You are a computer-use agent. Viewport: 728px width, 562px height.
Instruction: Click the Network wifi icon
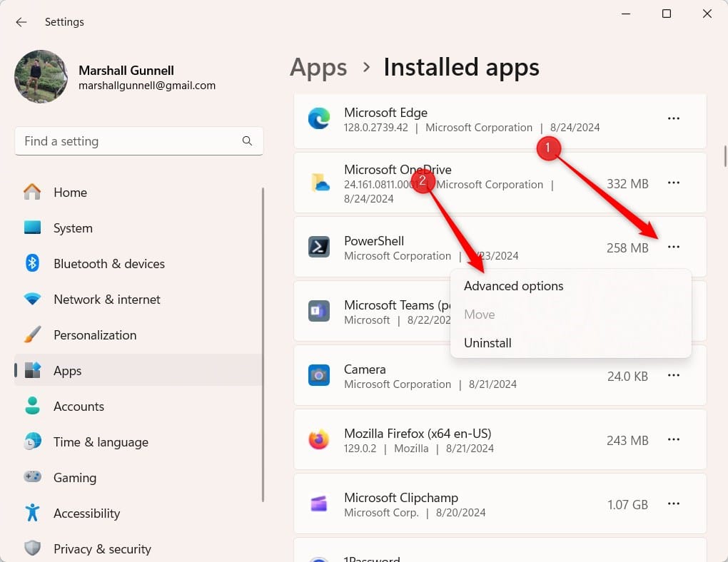32,299
